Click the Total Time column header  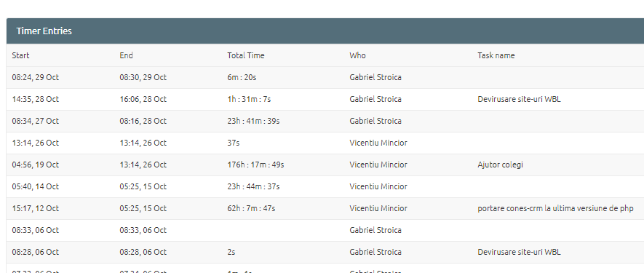coord(246,55)
